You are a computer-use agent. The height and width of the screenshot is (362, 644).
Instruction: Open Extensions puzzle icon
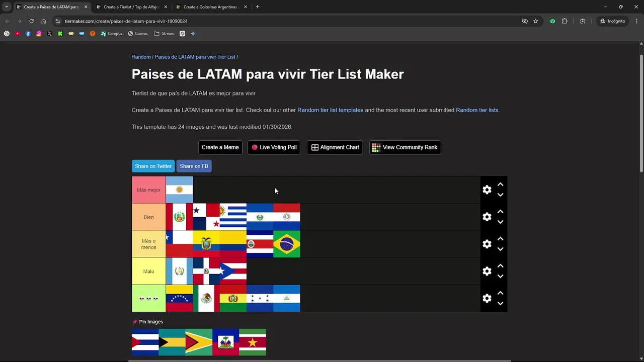565,21
